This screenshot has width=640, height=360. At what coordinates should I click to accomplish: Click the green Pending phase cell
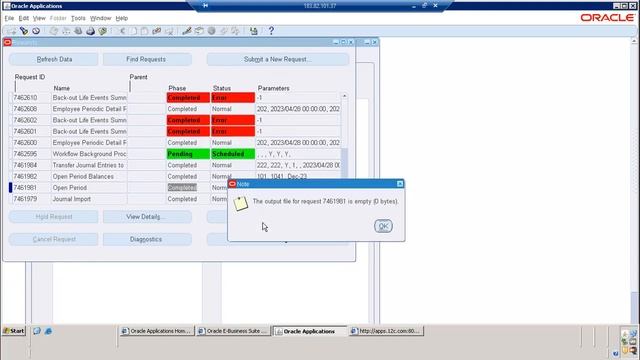188,154
